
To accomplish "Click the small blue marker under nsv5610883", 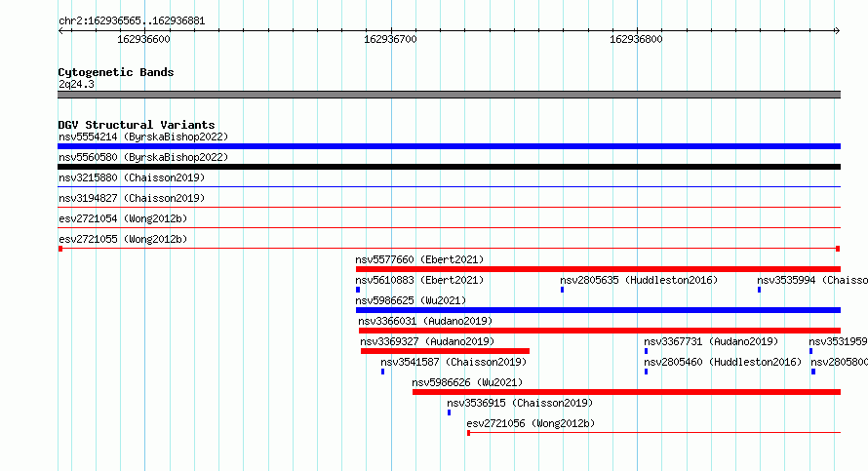I will coord(358,290).
